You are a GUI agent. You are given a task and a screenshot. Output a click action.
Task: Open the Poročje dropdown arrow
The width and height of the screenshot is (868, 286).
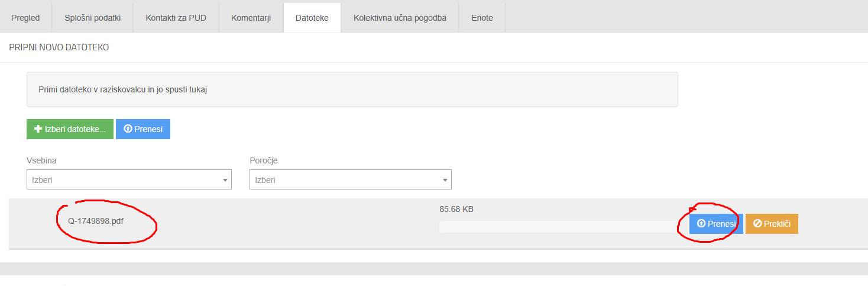point(445,180)
